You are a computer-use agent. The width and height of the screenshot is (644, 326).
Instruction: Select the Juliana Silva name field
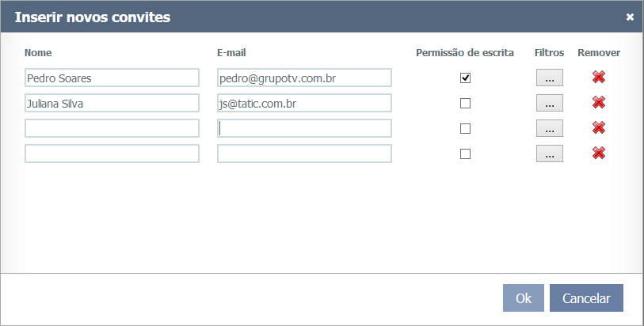pos(112,103)
